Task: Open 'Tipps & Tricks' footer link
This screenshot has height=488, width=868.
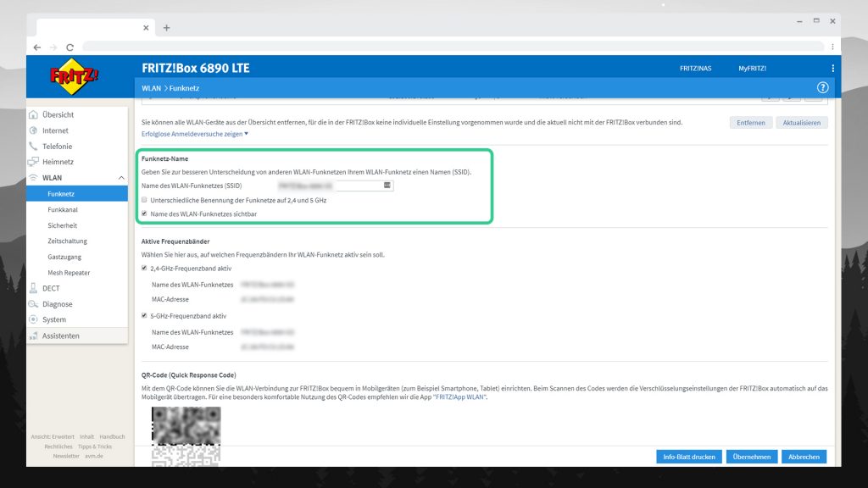Action: (x=95, y=446)
